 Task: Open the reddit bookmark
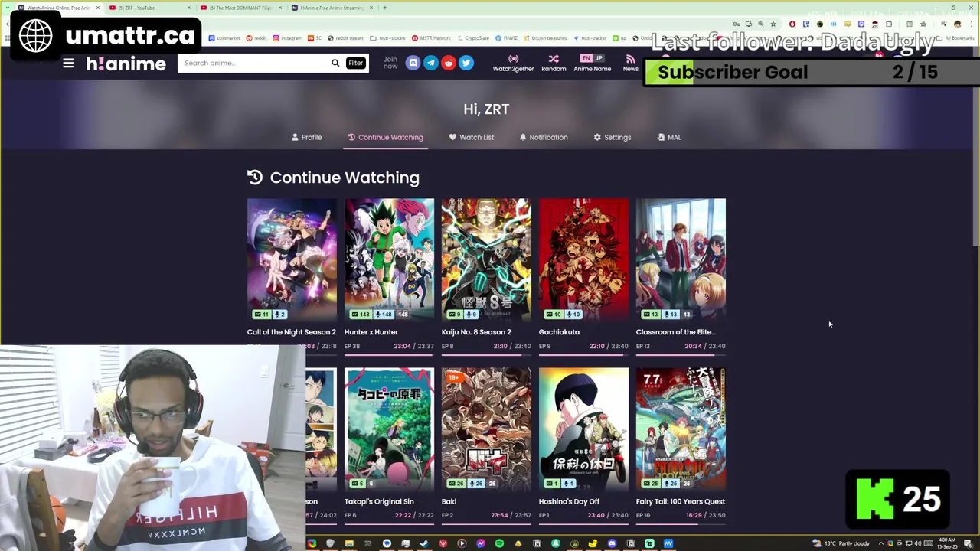(257, 38)
